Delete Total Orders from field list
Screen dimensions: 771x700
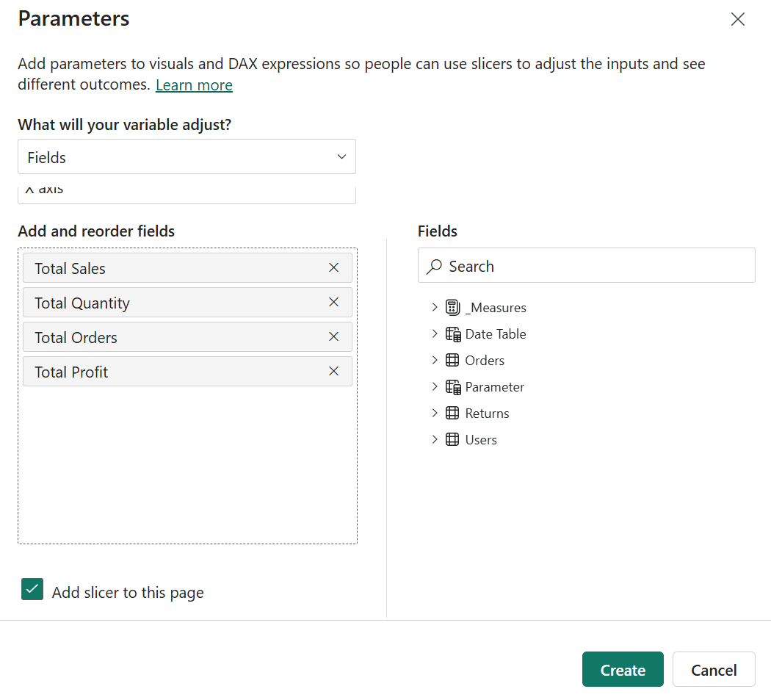tap(333, 337)
